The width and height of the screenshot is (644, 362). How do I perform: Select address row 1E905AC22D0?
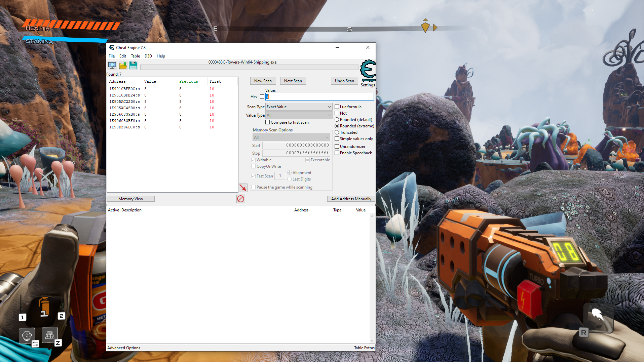click(172, 102)
